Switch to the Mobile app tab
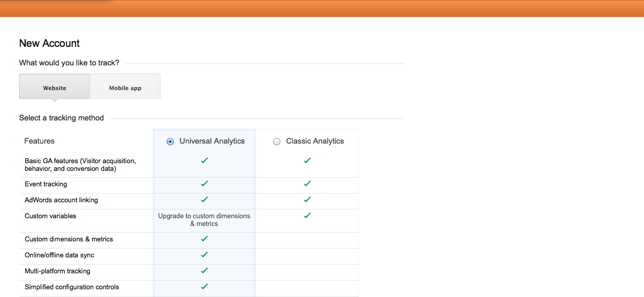 pyautogui.click(x=125, y=86)
